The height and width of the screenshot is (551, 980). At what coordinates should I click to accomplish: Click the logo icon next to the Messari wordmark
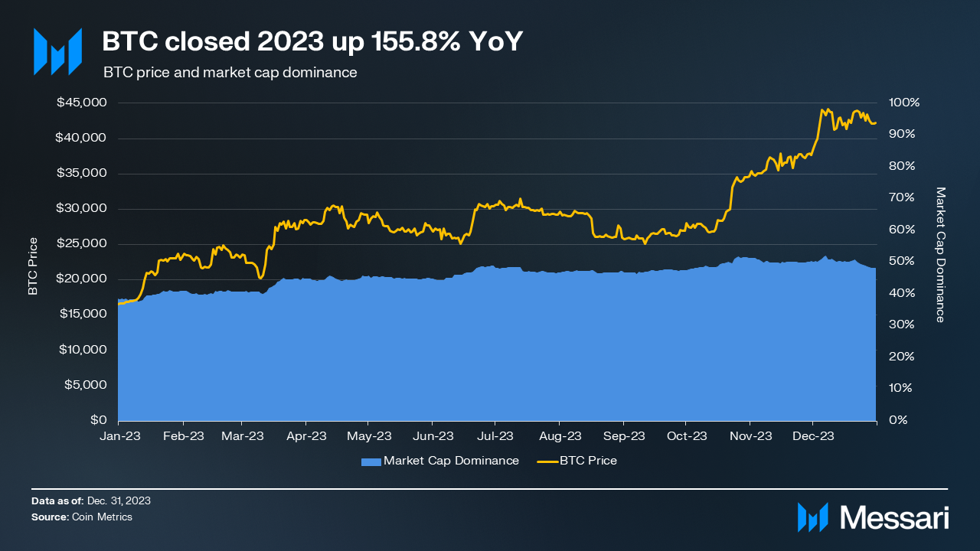point(814,517)
